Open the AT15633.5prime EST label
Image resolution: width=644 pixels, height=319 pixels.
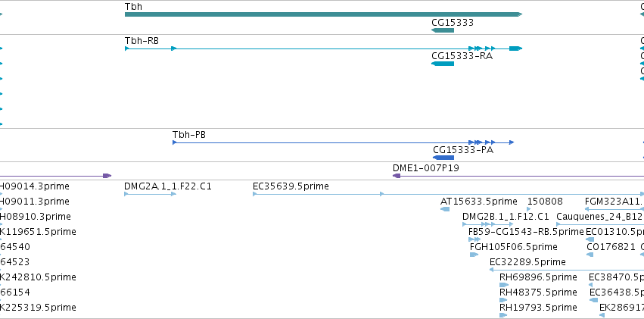478,202
